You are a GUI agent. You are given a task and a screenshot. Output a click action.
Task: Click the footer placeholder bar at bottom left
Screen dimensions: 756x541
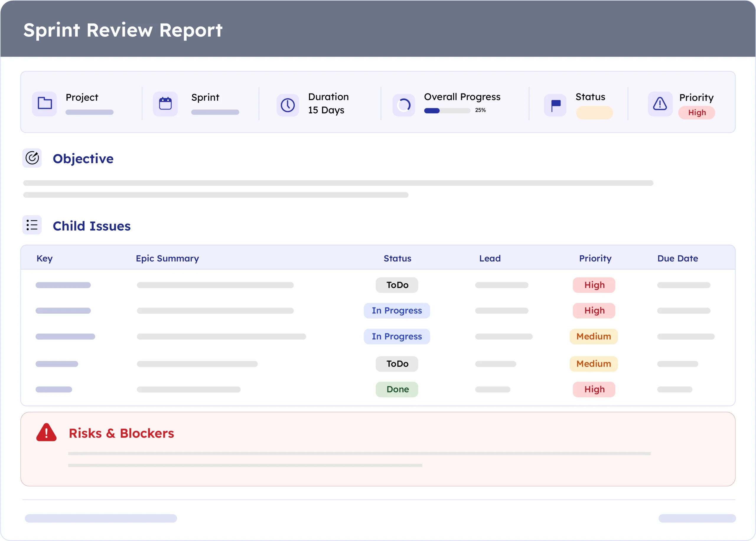tap(101, 518)
